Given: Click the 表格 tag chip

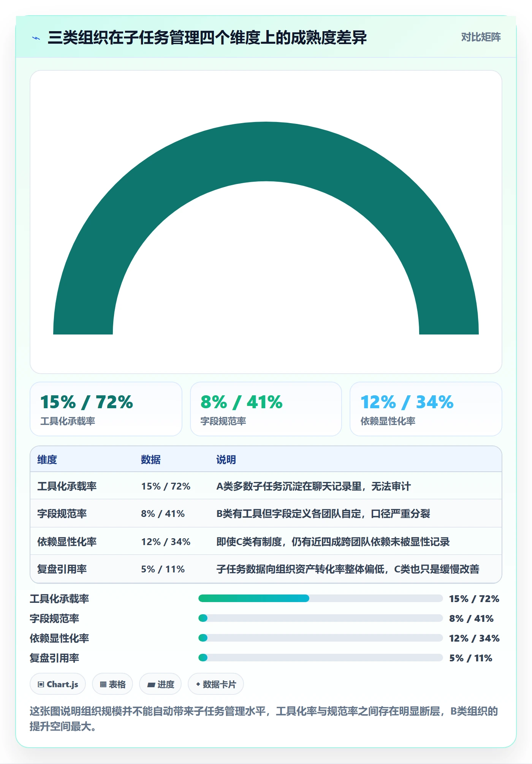Looking at the screenshot, I should click(x=112, y=684).
